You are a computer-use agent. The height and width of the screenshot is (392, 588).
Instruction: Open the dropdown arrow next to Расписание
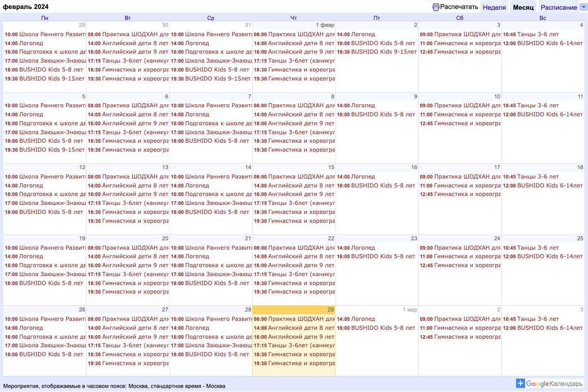click(584, 7)
